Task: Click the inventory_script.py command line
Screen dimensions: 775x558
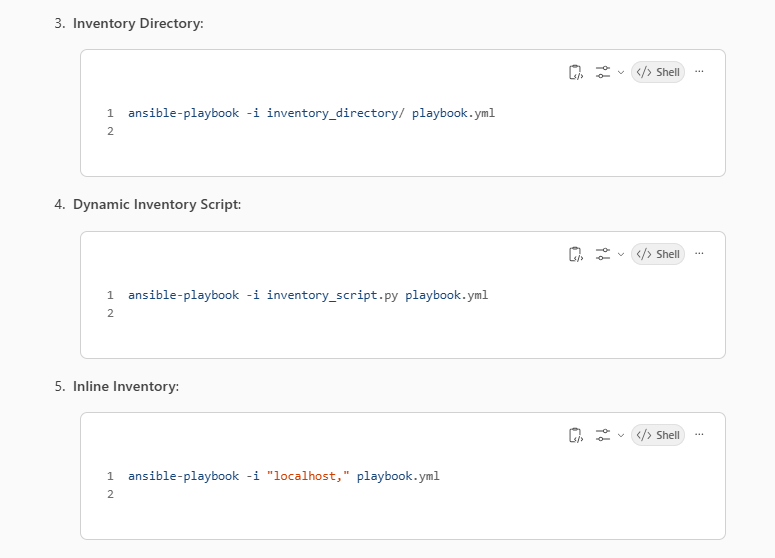Action: tap(308, 295)
